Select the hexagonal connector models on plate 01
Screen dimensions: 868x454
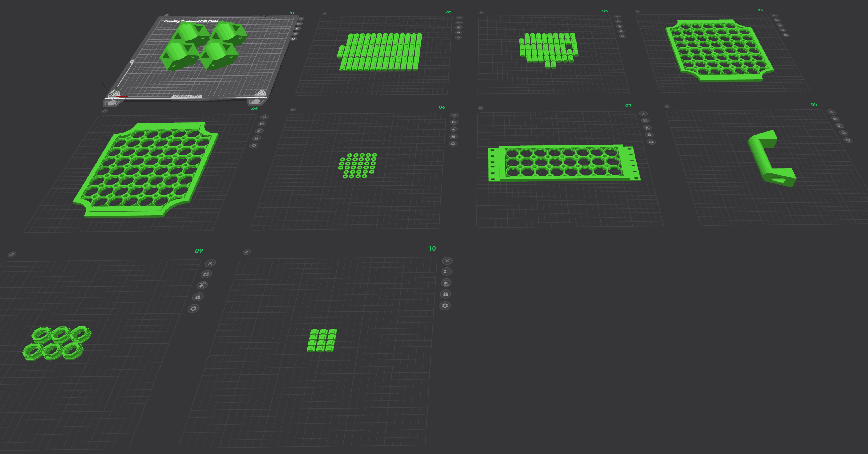pyautogui.click(x=203, y=45)
